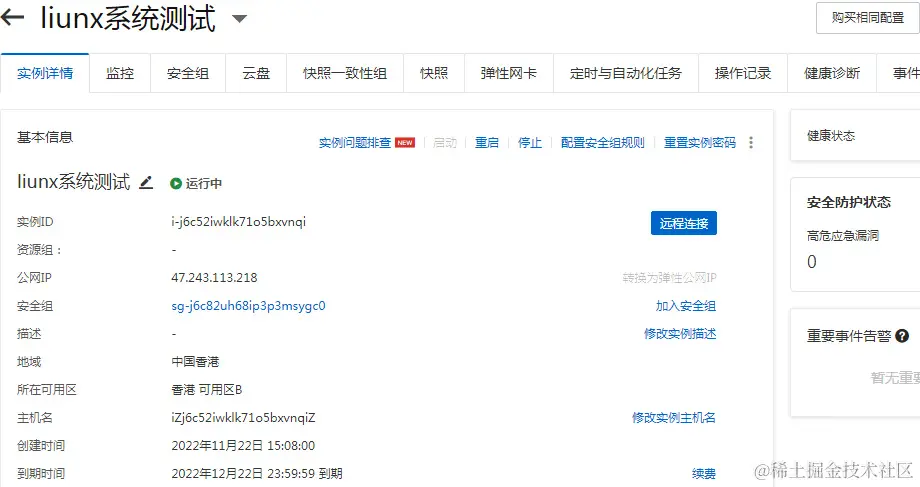Open 配置安全组规则 link
Image resolution: width=920 pixels, height=487 pixels.
(x=603, y=143)
